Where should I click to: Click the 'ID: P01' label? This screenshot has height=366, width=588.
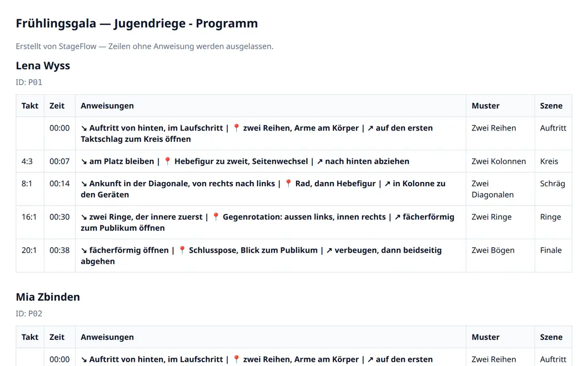point(29,82)
